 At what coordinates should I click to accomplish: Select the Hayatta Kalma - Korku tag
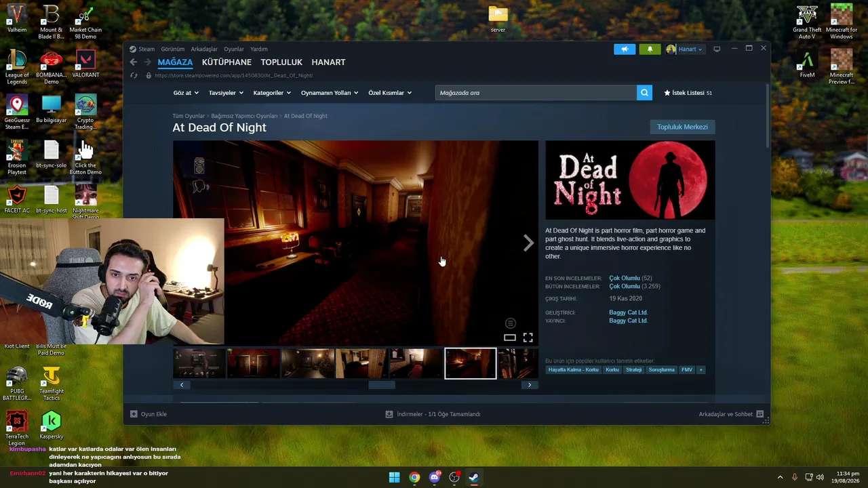(574, 370)
